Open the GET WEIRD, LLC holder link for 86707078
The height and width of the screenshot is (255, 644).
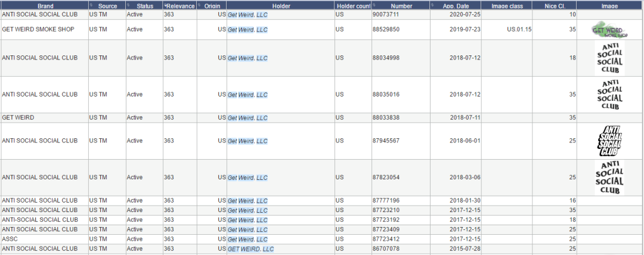point(251,249)
